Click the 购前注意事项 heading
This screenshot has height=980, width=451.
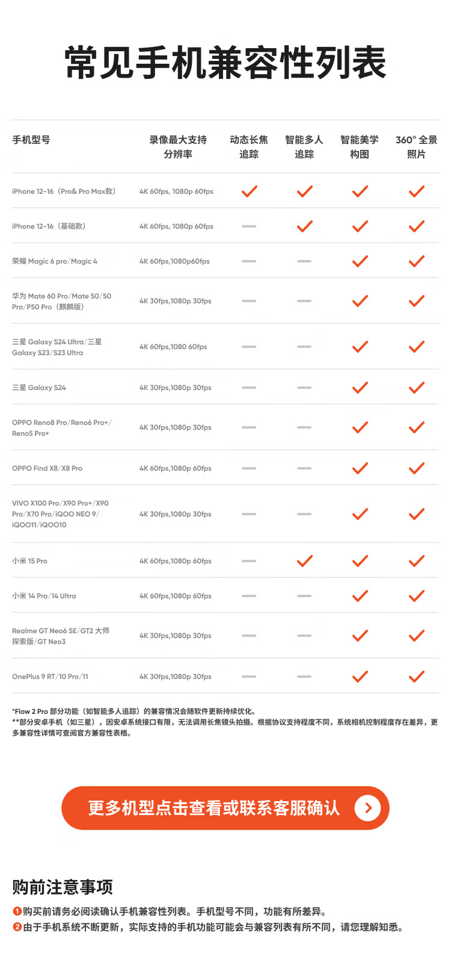(63, 887)
